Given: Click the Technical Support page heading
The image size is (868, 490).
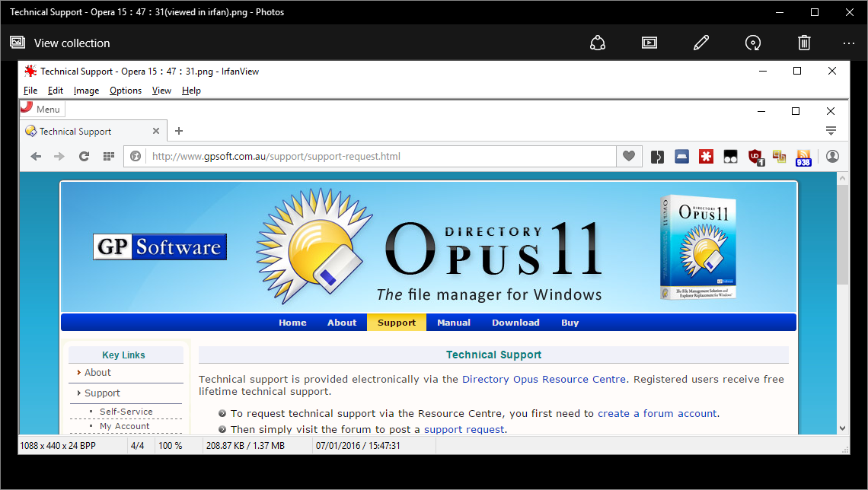Looking at the screenshot, I should 494,355.
